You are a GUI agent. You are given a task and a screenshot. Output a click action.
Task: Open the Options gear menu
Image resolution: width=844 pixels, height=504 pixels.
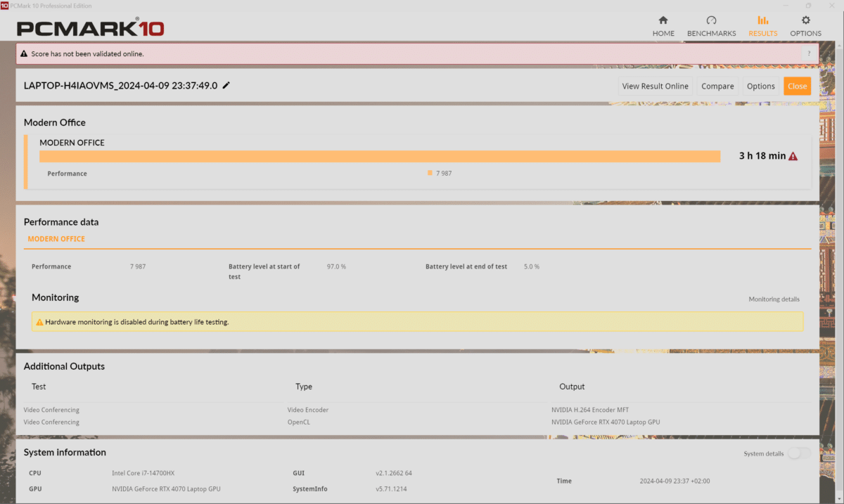tap(805, 26)
